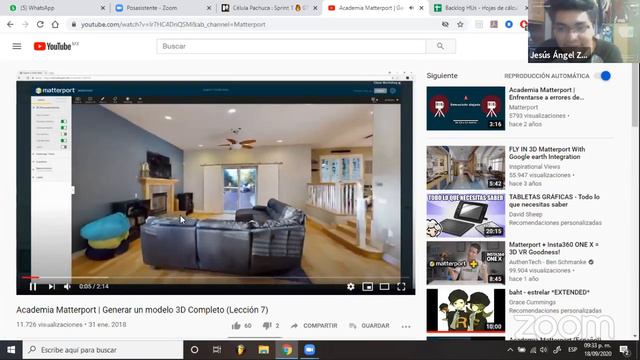Mute the video player volume

coord(67,287)
